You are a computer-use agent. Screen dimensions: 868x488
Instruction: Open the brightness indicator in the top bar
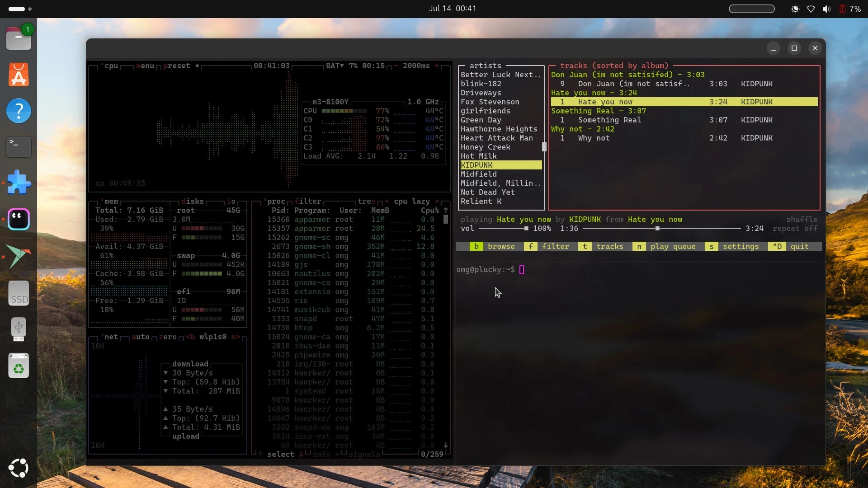pos(795,9)
